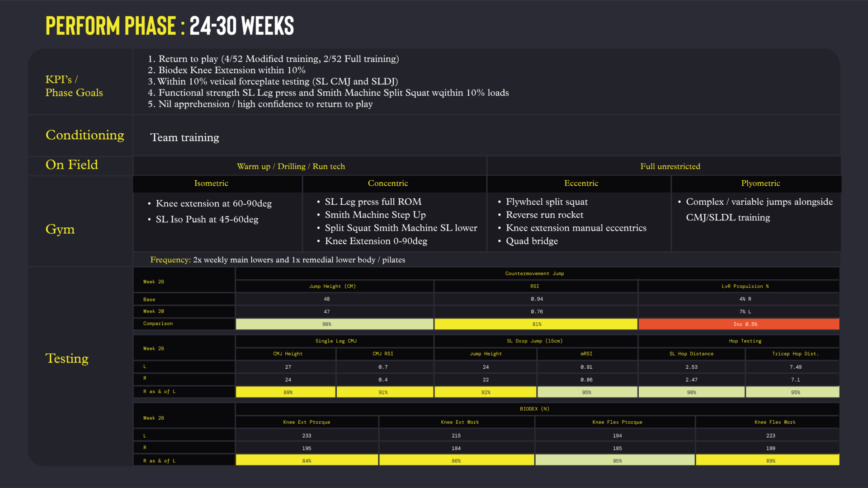Screen dimensions: 868x488
Task: Click the yellow 84% Biodex cell
Action: [x=307, y=460]
